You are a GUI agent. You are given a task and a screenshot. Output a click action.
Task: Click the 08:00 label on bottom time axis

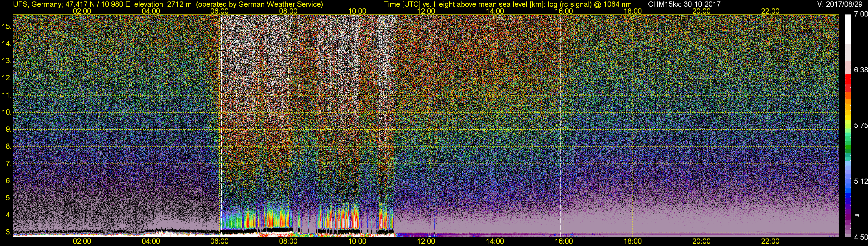coord(288,241)
